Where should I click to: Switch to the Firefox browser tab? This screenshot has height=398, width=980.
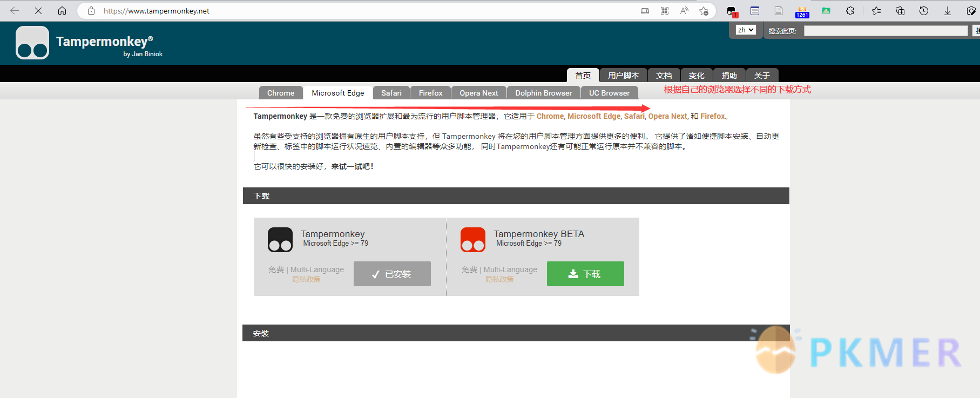pos(431,93)
